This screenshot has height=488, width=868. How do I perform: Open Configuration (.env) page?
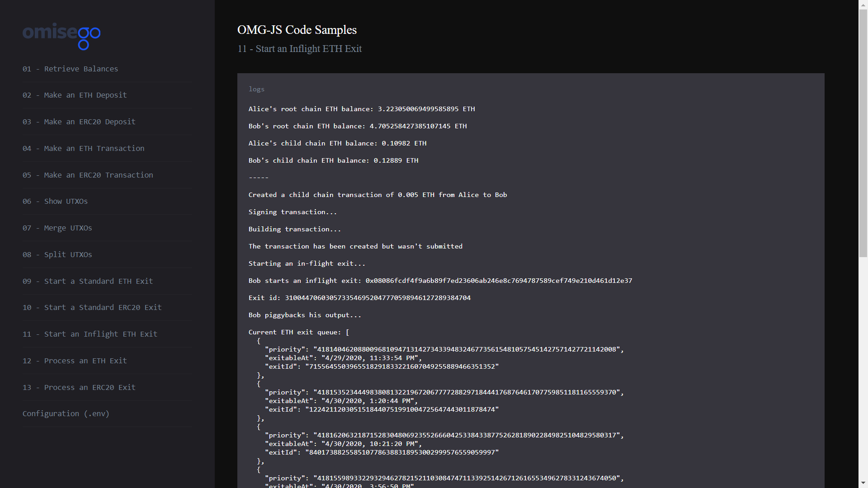pyautogui.click(x=66, y=413)
